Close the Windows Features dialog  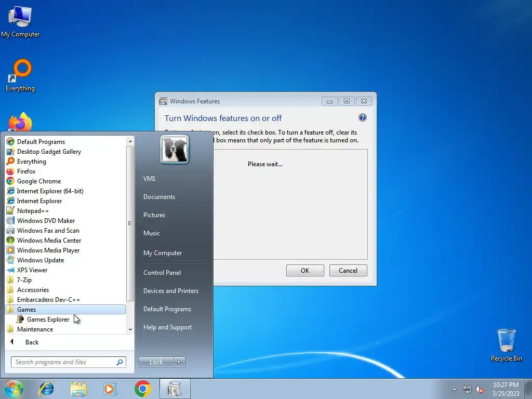point(364,101)
